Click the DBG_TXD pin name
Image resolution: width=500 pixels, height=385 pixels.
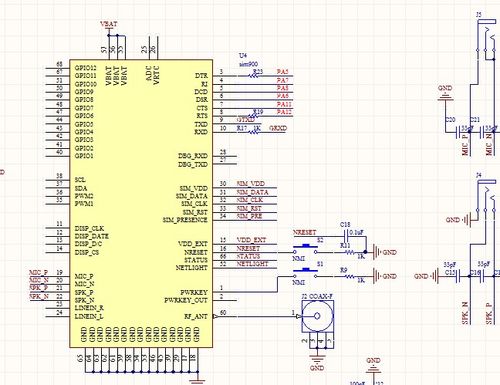click(x=193, y=164)
